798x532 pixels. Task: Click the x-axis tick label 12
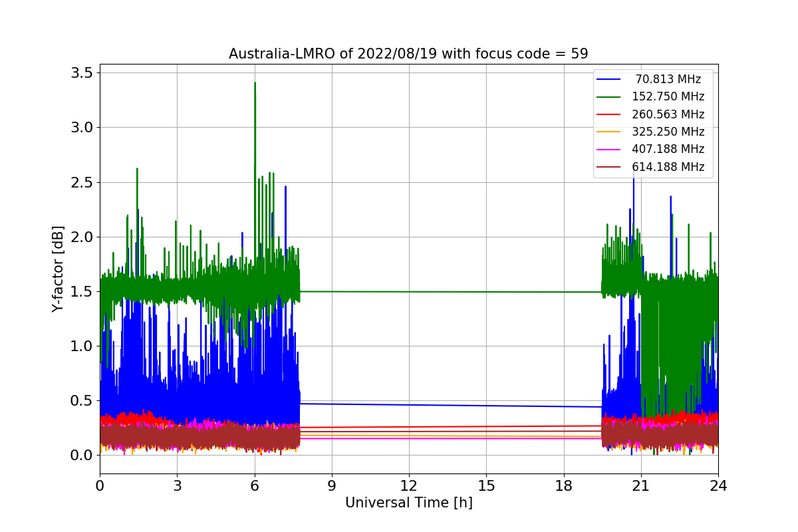pos(408,485)
